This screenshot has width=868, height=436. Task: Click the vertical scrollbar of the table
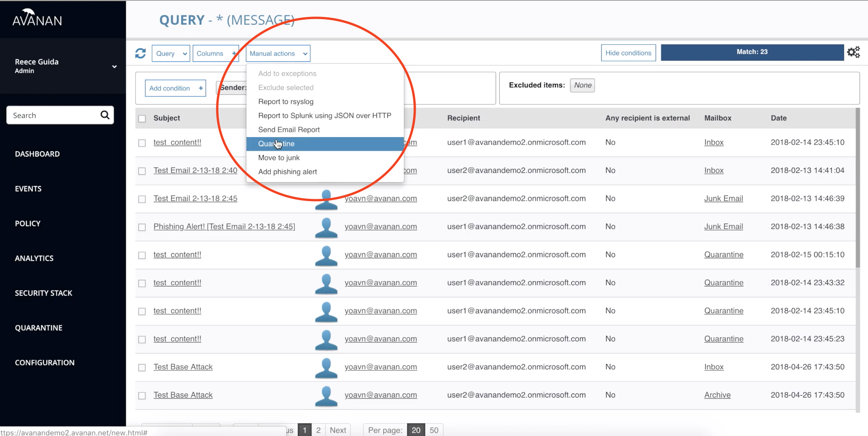tap(858, 188)
